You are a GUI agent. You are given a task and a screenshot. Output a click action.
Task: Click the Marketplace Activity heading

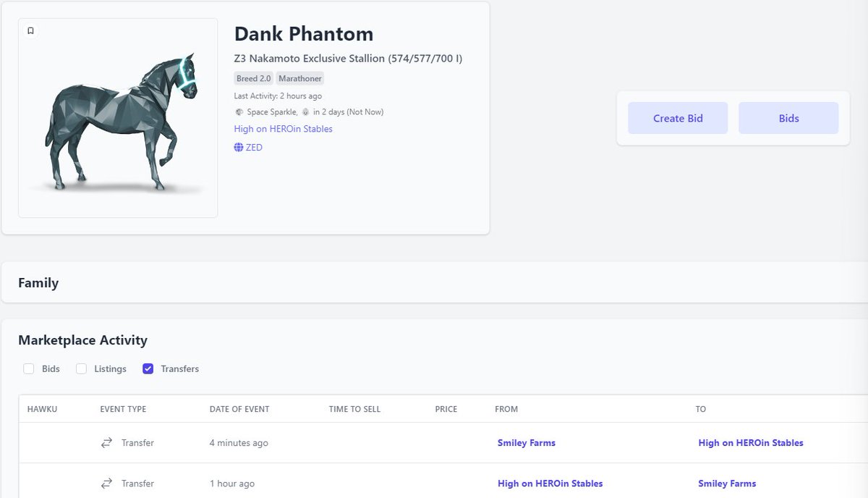(82, 340)
